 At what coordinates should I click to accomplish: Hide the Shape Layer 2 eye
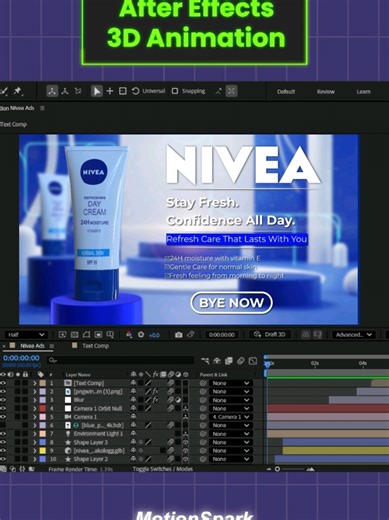(3, 459)
